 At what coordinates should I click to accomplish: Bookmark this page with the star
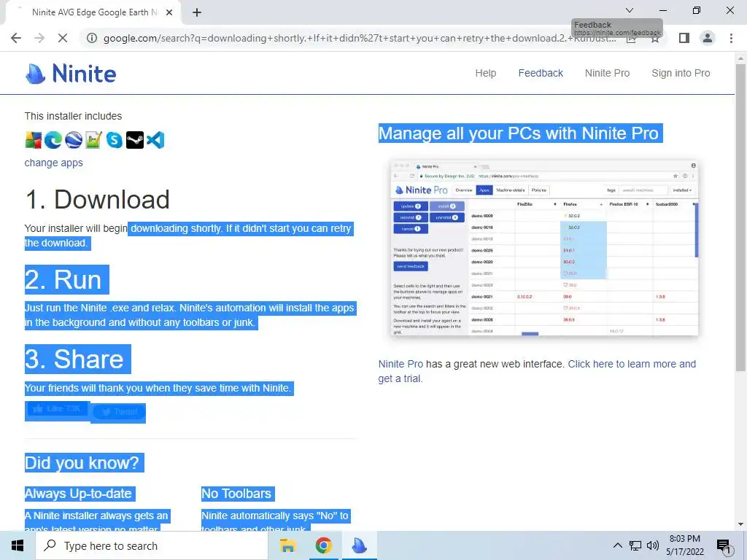(x=655, y=38)
